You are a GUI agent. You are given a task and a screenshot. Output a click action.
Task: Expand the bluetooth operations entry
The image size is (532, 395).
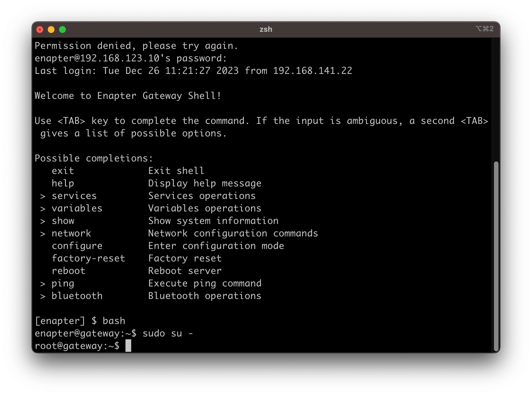[77, 296]
